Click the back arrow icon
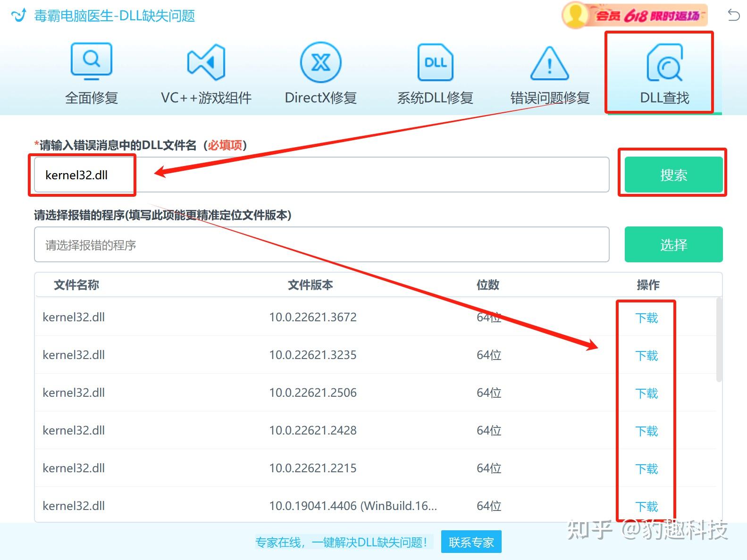This screenshot has height=560, width=747. coord(733,15)
